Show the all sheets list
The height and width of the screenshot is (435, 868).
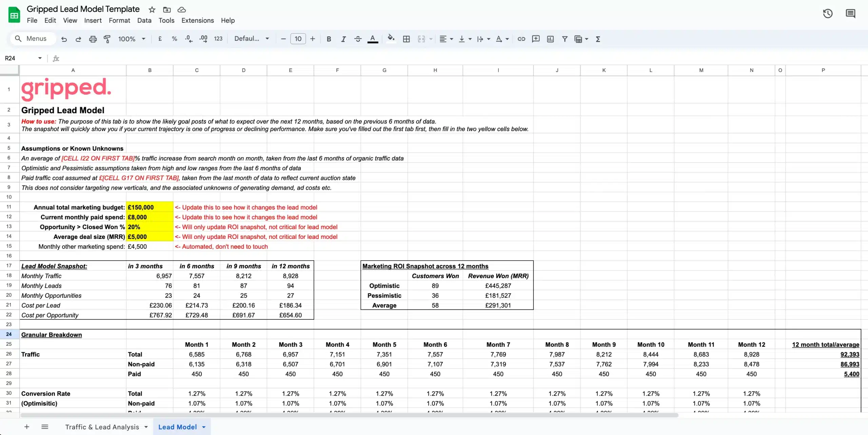tap(45, 427)
